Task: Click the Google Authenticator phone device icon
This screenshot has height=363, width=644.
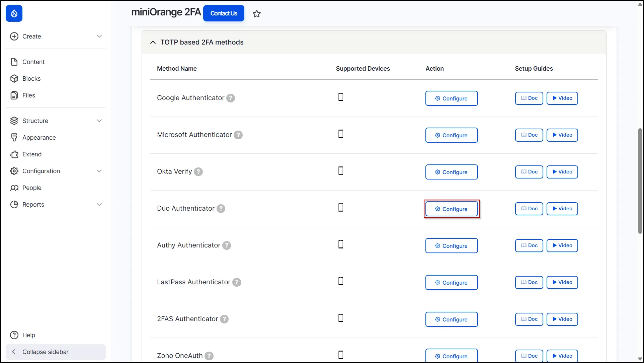Action: tap(341, 97)
